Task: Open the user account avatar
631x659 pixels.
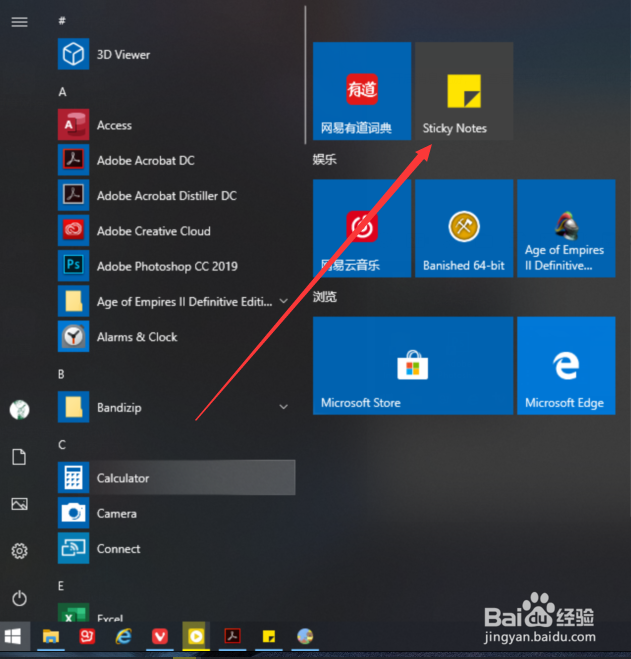Action: click(19, 410)
